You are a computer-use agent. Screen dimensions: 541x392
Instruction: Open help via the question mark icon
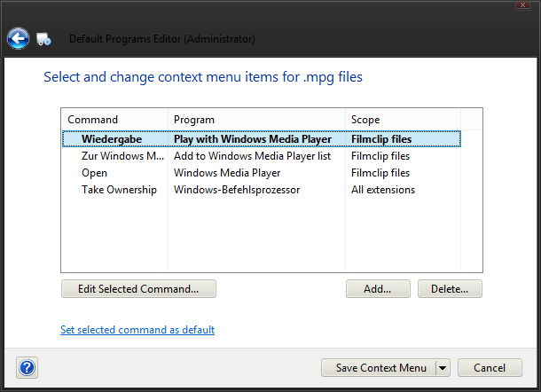tap(27, 367)
